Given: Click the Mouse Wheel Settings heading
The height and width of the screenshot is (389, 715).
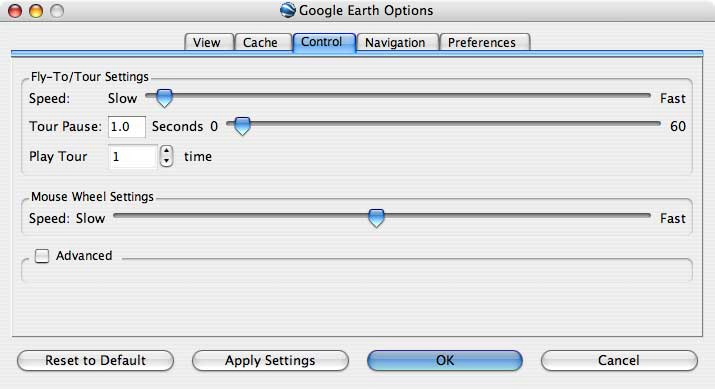Looking at the screenshot, I should [92, 197].
